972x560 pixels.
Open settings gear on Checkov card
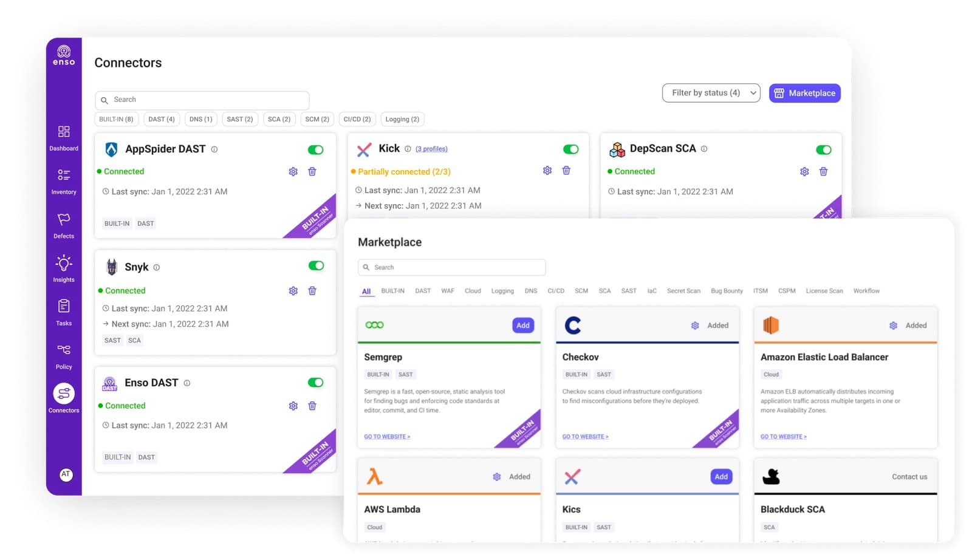point(695,326)
